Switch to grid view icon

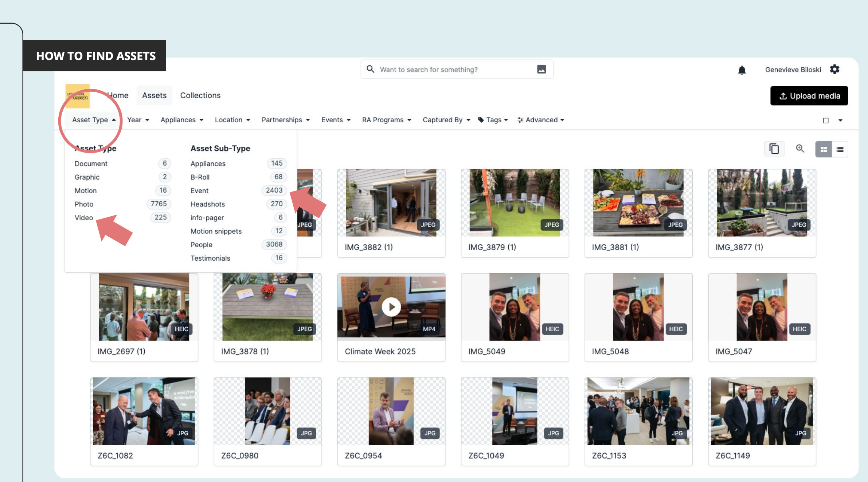823,149
